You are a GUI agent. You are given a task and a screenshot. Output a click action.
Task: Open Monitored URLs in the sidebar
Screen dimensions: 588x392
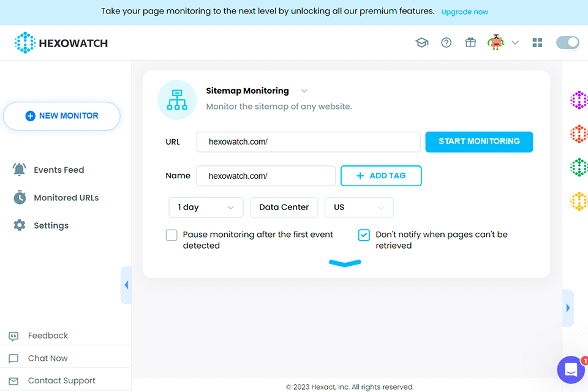[x=66, y=198]
